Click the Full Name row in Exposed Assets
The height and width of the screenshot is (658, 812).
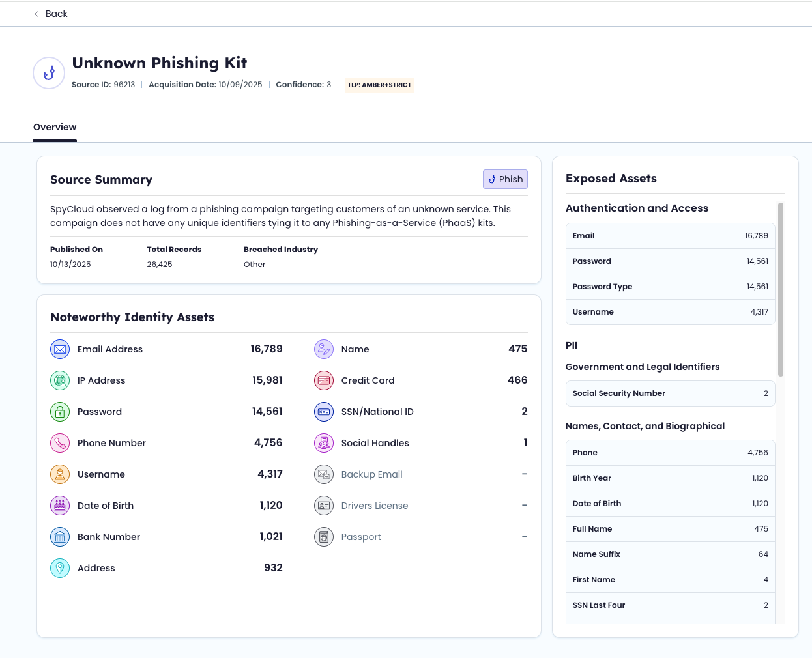coord(670,529)
